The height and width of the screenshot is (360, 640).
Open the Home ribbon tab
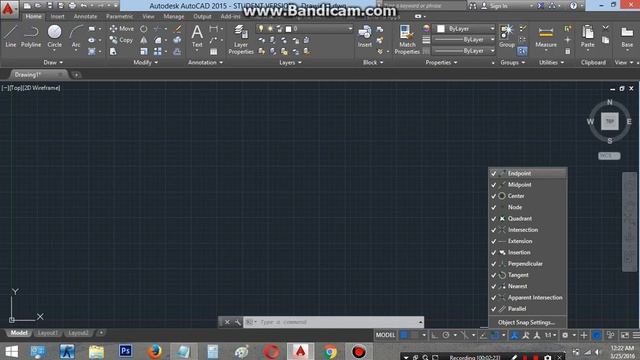tap(33, 16)
